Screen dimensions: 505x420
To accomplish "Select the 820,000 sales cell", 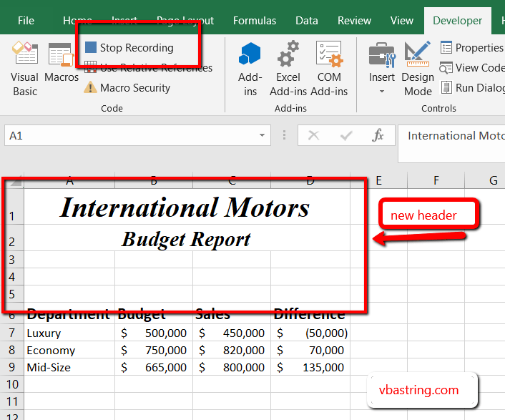I will click(232, 350).
